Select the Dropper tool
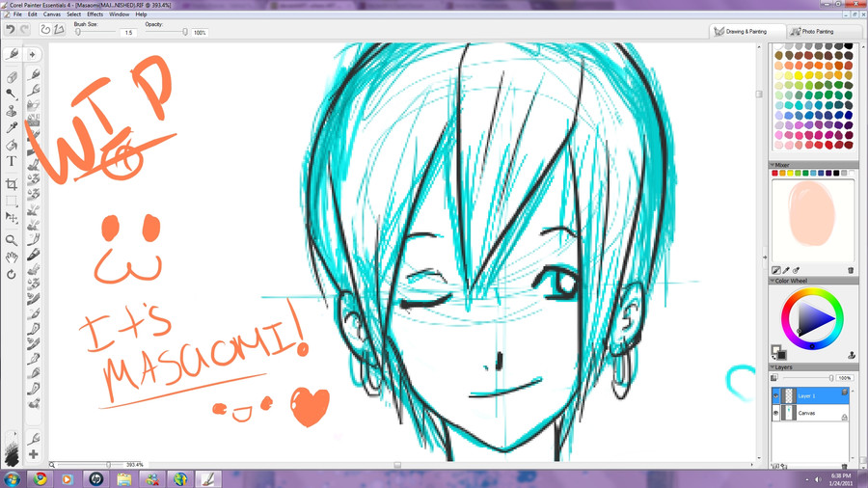The height and width of the screenshot is (488, 868). 12,128
